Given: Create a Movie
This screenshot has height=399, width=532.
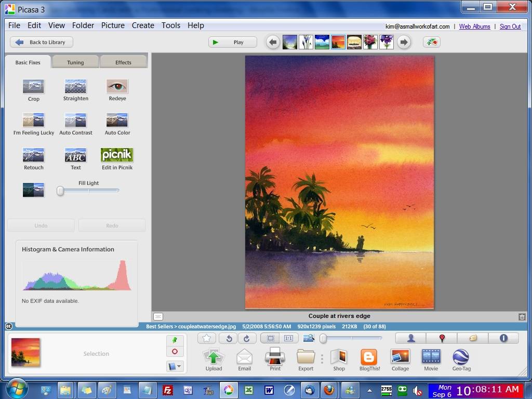Looking at the screenshot, I should 431,360.
